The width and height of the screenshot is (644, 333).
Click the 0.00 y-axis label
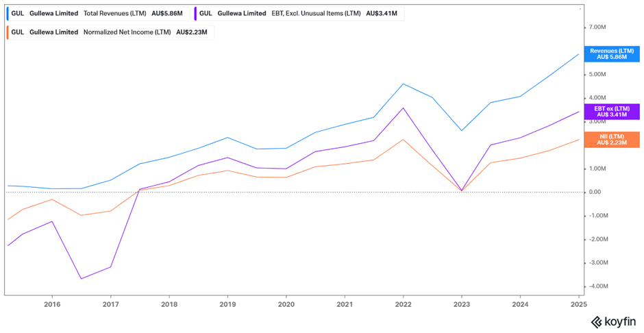click(595, 192)
